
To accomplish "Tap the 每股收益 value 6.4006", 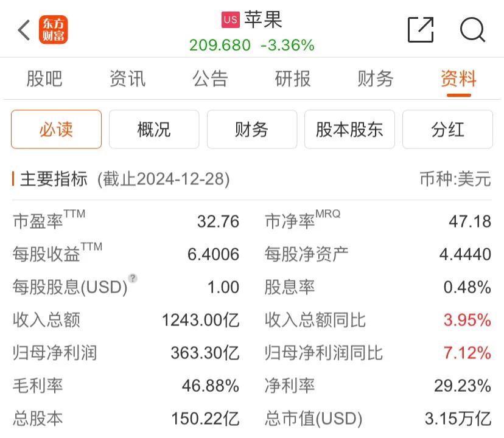I will 214,254.
